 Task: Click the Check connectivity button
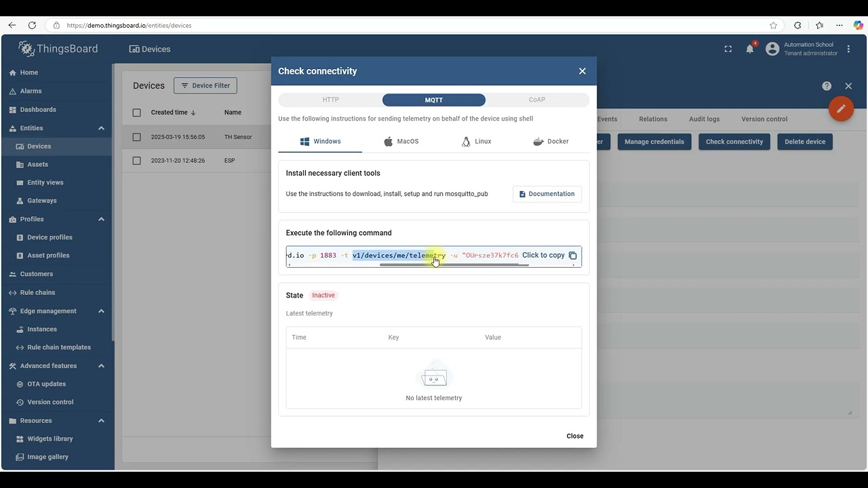point(734,142)
